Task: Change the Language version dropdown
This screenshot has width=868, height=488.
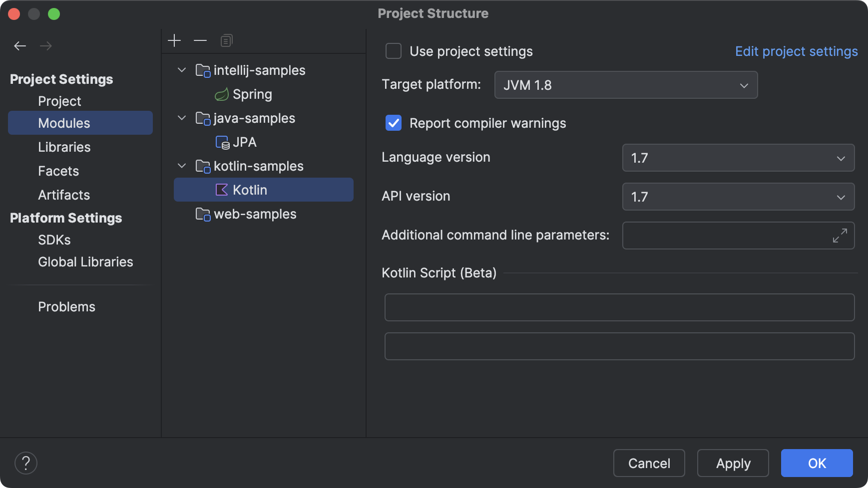Action: point(738,158)
